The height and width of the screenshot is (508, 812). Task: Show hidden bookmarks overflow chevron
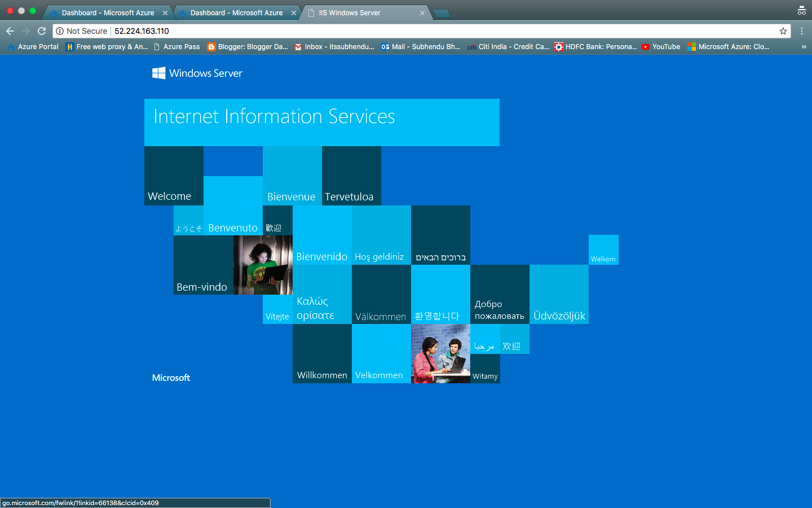point(804,47)
